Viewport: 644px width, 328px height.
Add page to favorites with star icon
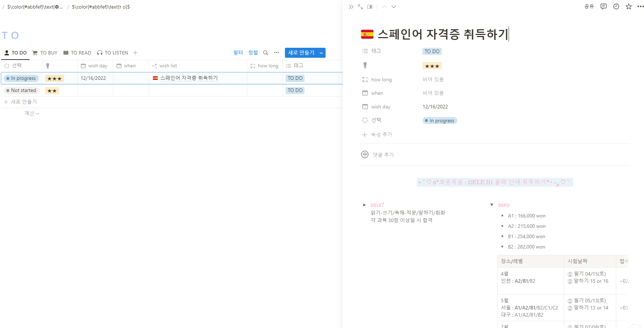point(629,6)
